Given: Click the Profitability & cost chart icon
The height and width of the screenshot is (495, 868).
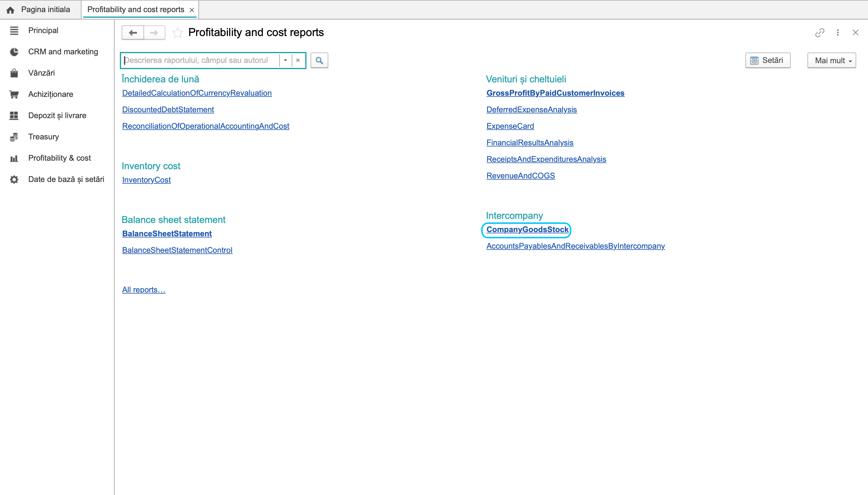Looking at the screenshot, I should tap(14, 158).
